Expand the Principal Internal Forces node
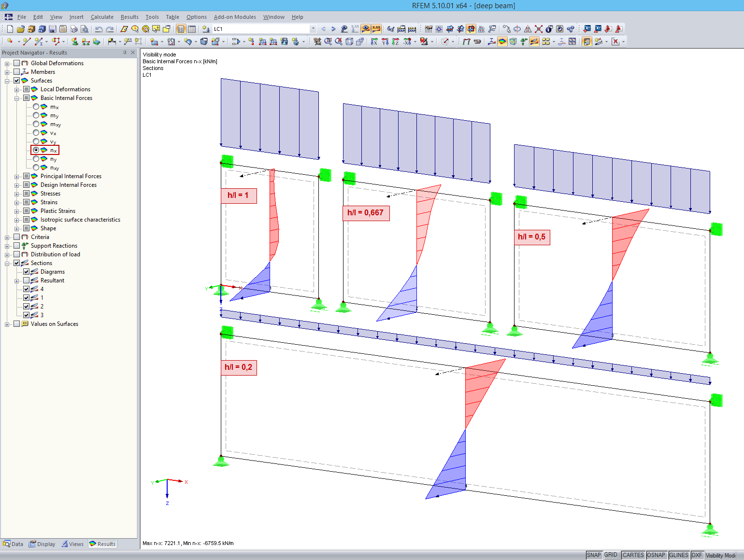 pyautogui.click(x=17, y=176)
